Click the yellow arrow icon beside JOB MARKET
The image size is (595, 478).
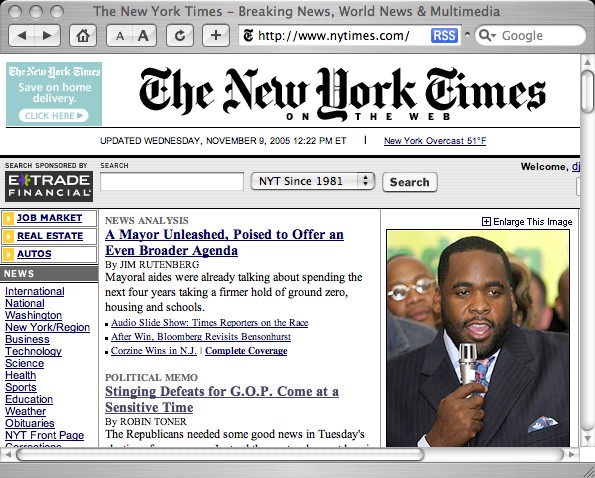click(x=8, y=218)
